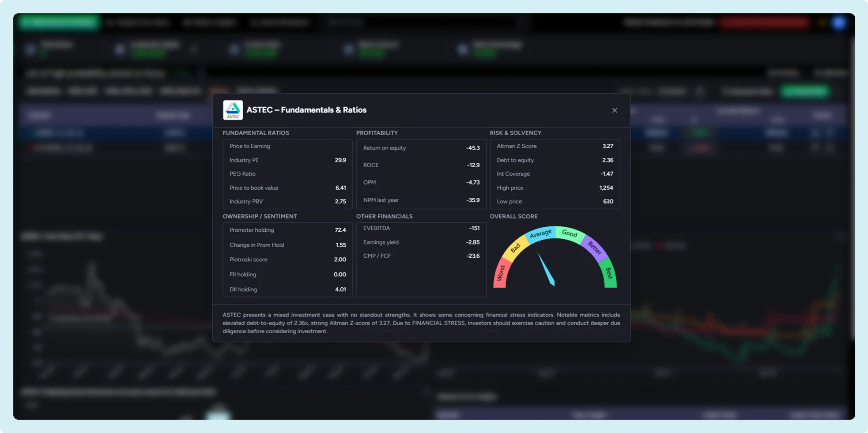Screen dimensions: 868x433
Task: Select the red Worst segment of gauge
Action: pyautogui.click(x=500, y=274)
